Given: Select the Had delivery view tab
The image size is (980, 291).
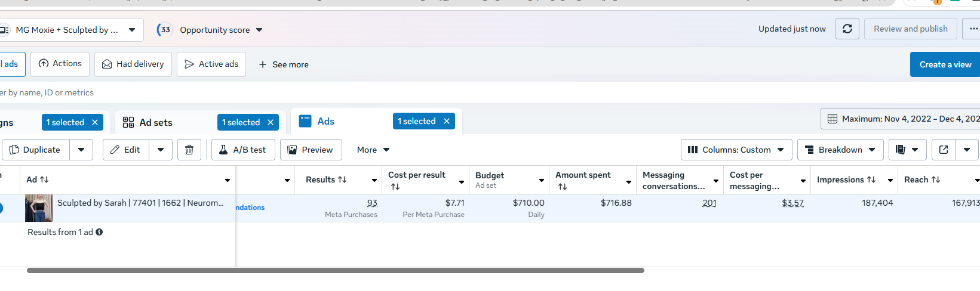Looking at the screenshot, I should [133, 64].
